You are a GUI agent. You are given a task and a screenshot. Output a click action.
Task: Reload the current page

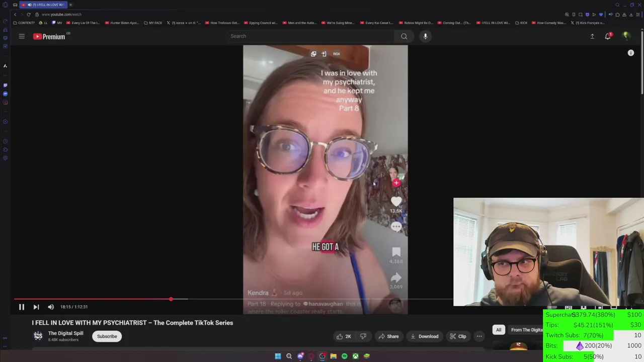click(x=29, y=15)
